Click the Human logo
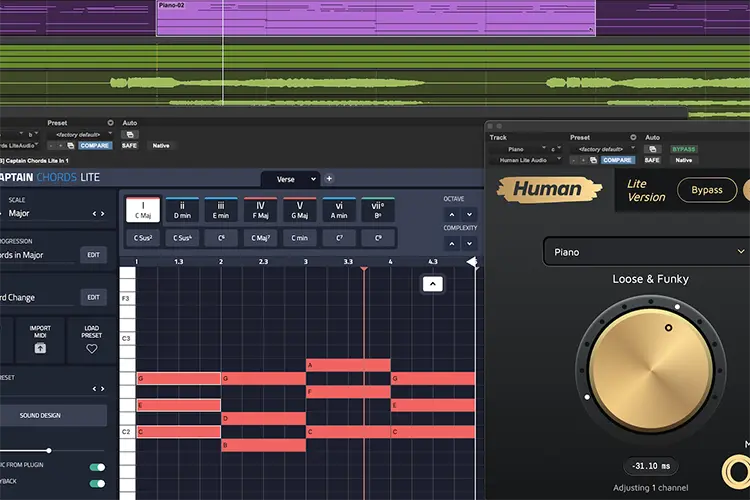 549,189
